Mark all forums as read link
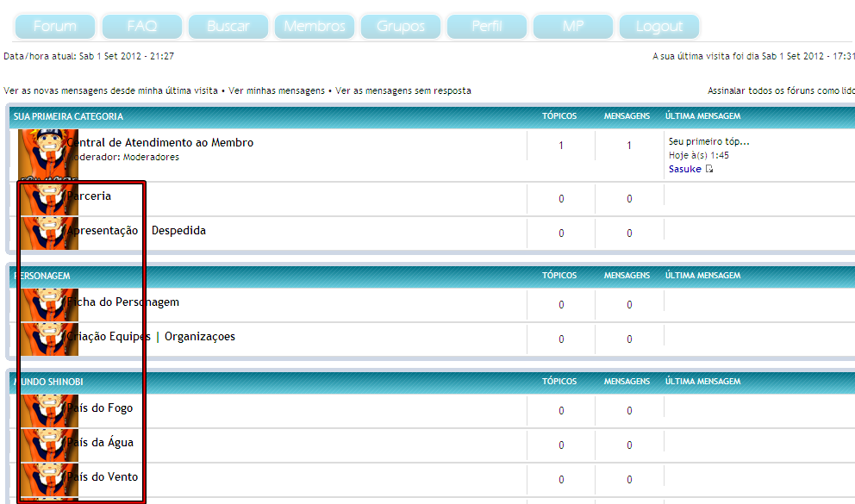The height and width of the screenshot is (504, 855). pyautogui.click(x=781, y=90)
